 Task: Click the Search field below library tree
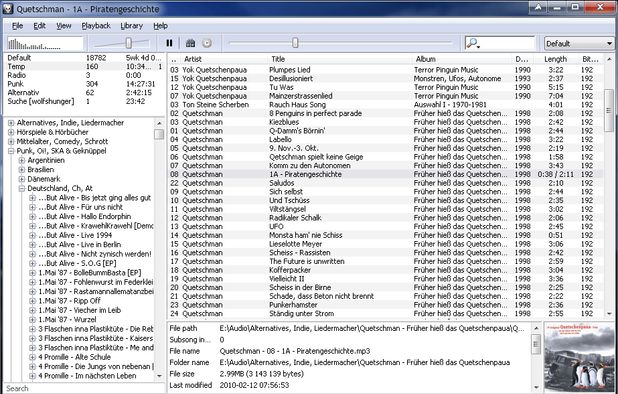(x=84, y=388)
